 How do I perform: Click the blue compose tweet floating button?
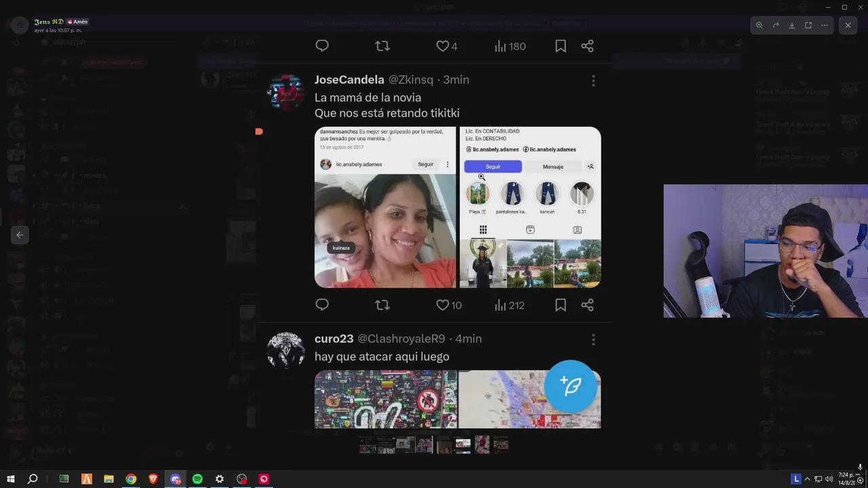pos(571,386)
